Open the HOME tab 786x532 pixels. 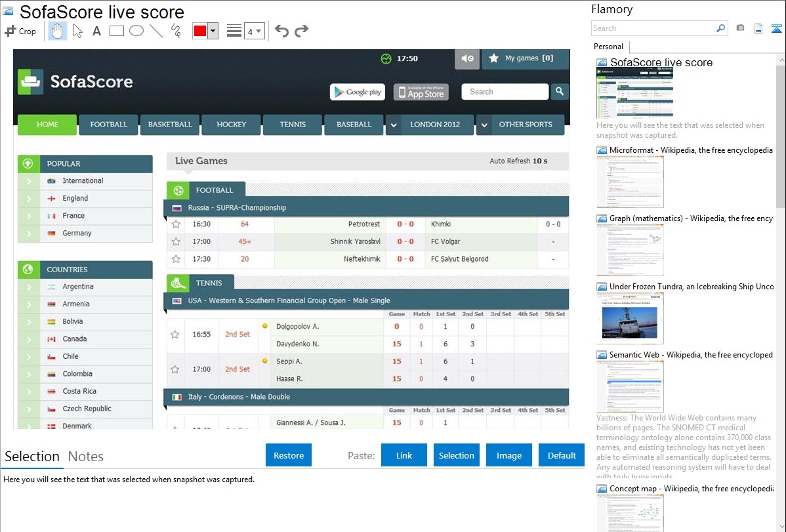[47, 125]
